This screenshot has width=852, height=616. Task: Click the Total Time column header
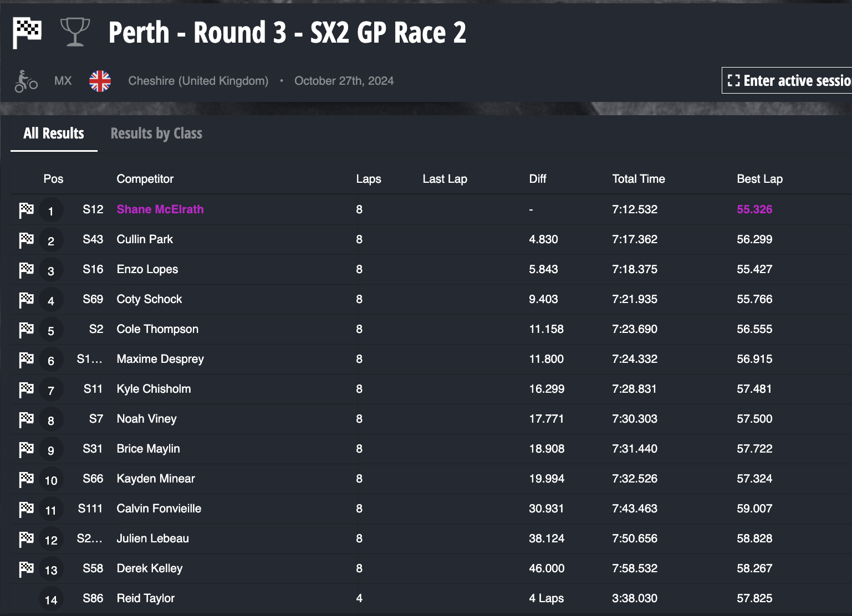[639, 179]
